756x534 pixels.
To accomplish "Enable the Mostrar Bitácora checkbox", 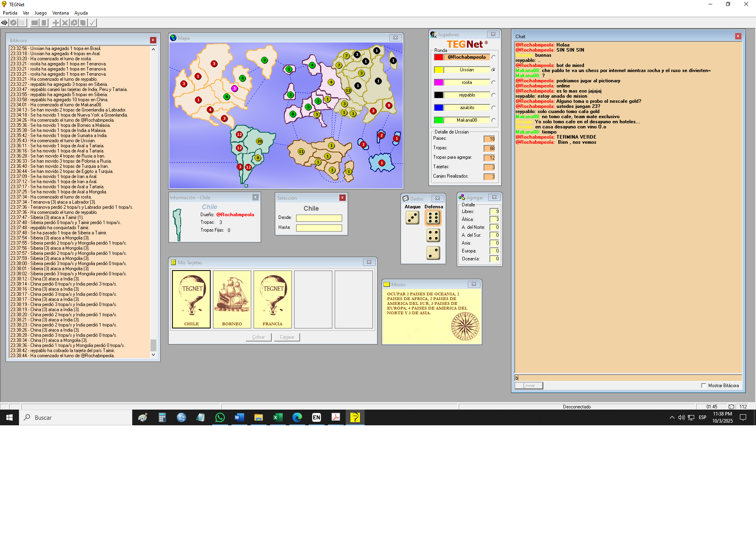I will click(x=704, y=386).
